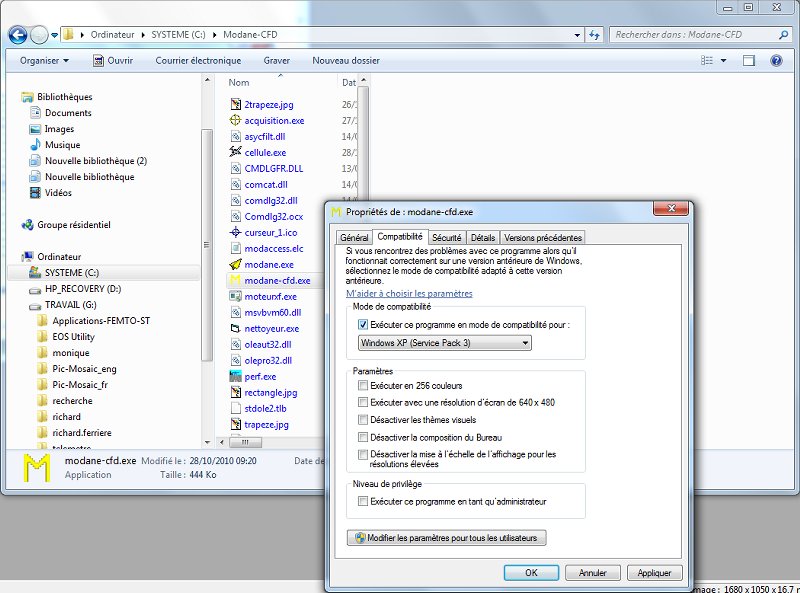Click the refresh icon beside the address bar

point(594,35)
